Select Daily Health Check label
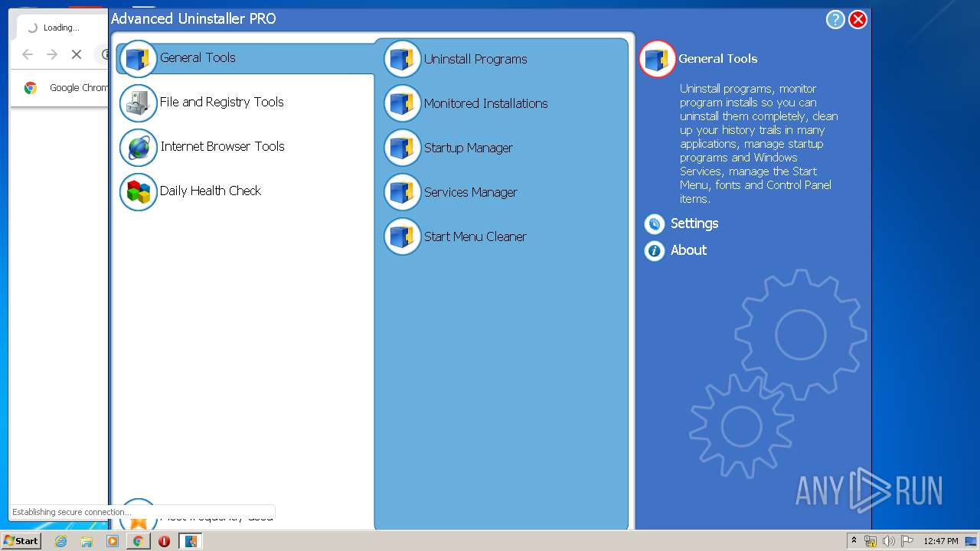The height and width of the screenshot is (551, 980). pos(211,191)
